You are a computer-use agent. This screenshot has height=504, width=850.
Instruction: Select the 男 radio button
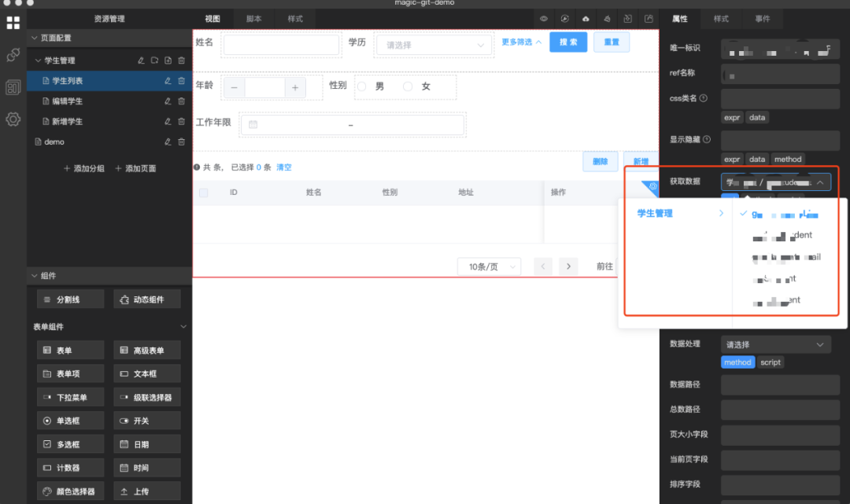coord(362,86)
